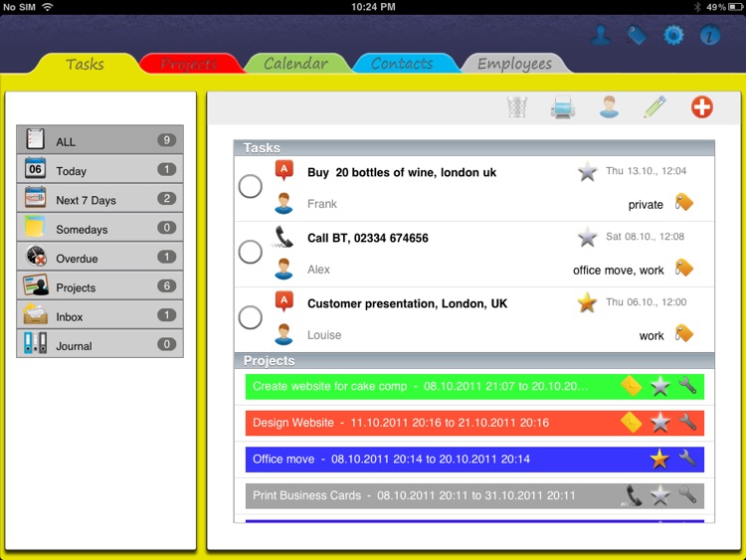Viewport: 746px width, 560px height.
Task: Star the Print Business Cards project
Action: click(x=659, y=495)
